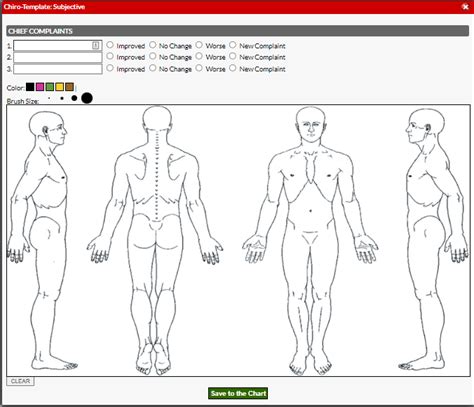This screenshot has height=407, width=474.
Task: Select the yellow color swatch
Action: coord(59,87)
